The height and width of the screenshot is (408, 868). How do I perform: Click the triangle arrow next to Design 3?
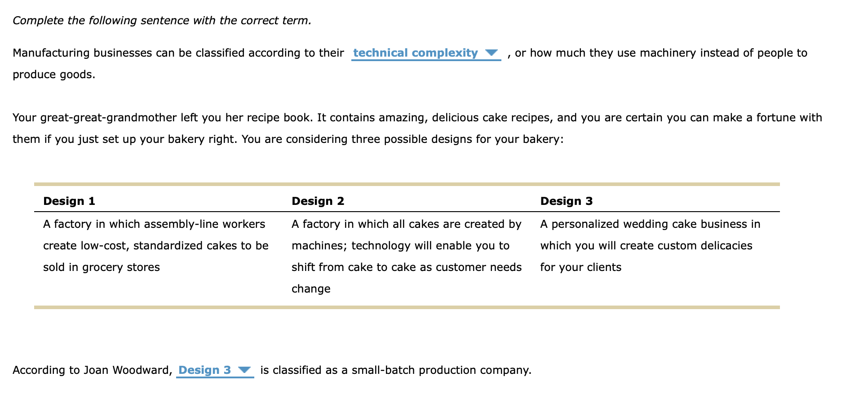pos(244,370)
